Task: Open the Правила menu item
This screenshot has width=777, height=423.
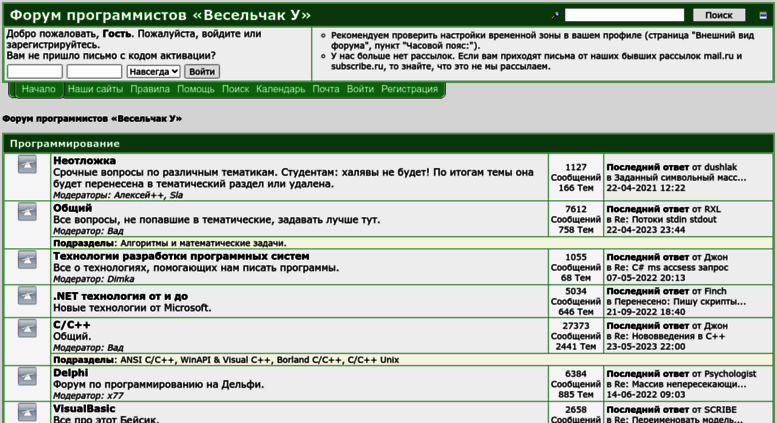Action: pyautogui.click(x=150, y=89)
